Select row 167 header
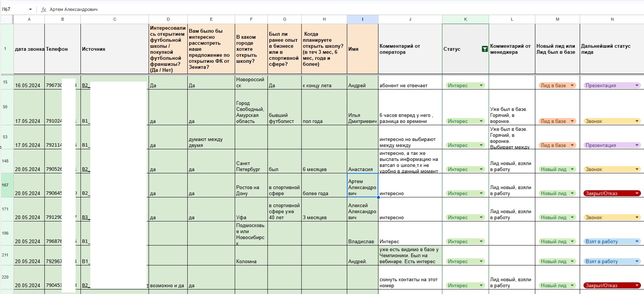Screen dimensions: 644x294 [5, 185]
